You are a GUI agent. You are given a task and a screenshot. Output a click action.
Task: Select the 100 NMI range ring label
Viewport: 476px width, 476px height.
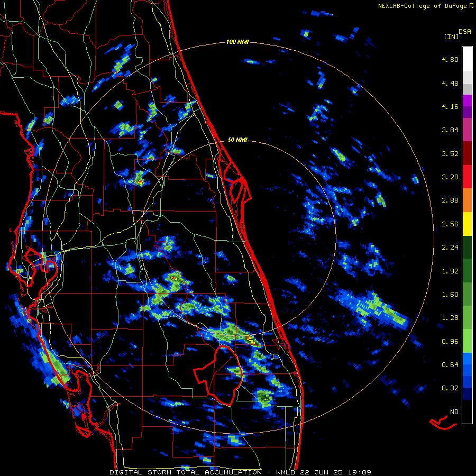(x=237, y=42)
